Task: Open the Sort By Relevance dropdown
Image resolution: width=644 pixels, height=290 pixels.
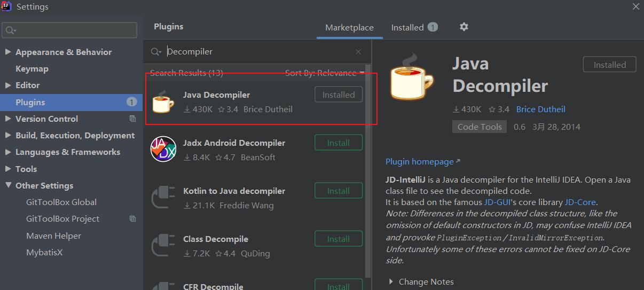Action: [x=325, y=73]
